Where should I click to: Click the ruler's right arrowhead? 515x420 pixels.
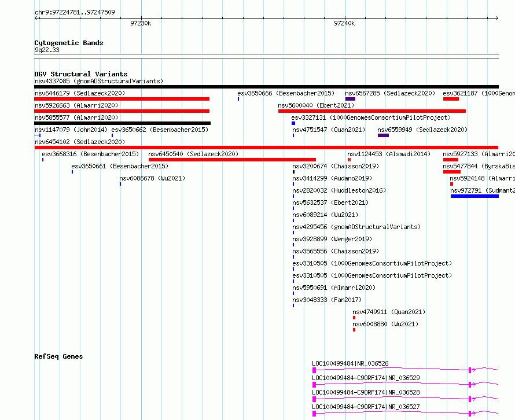tap(497, 18)
